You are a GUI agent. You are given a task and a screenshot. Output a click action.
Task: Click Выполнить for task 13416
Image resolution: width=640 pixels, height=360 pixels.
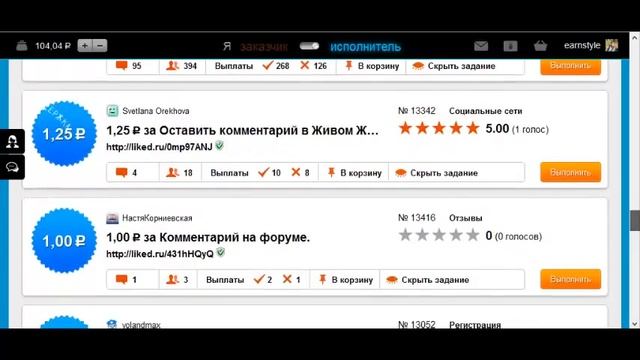[x=571, y=279]
